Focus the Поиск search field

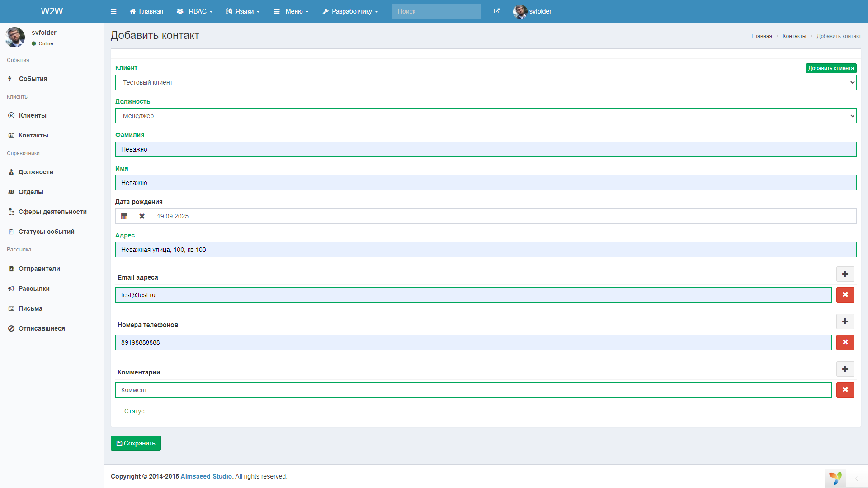[x=436, y=11]
